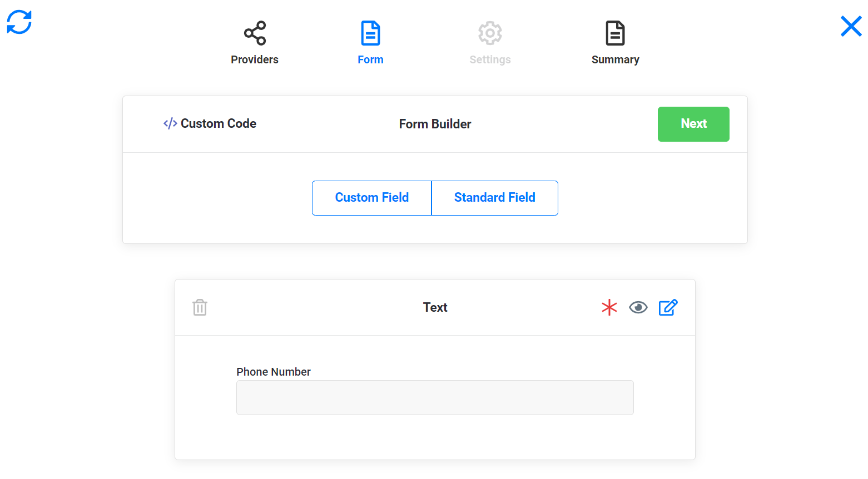Click the Summary navigation label
The height and width of the screenshot is (479, 868).
tap(615, 59)
